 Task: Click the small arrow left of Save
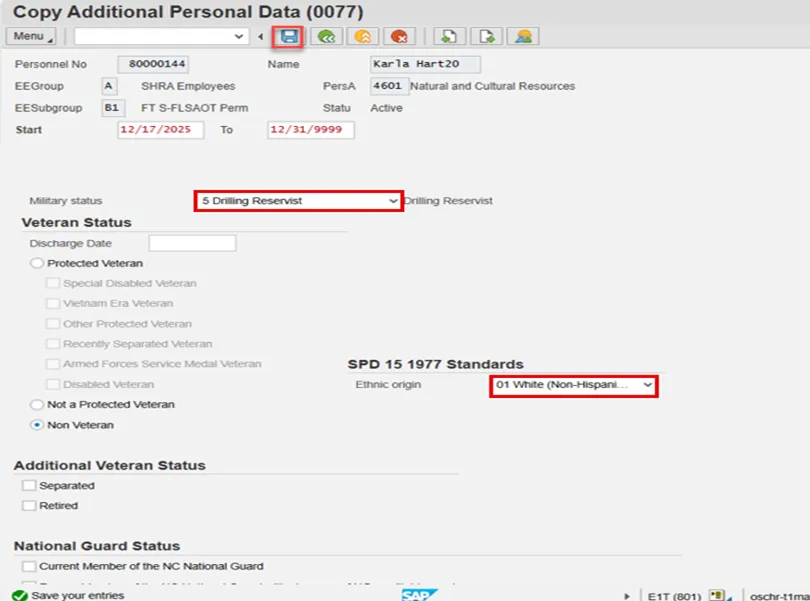(260, 37)
